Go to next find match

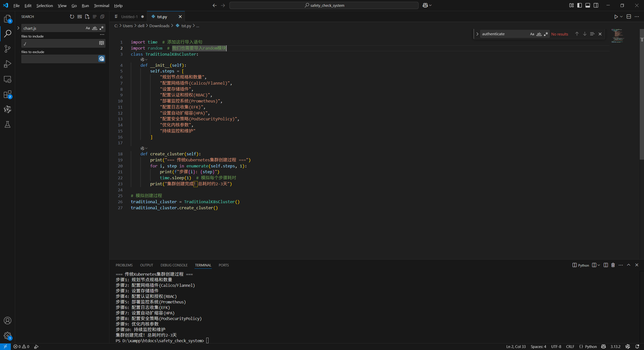click(585, 34)
